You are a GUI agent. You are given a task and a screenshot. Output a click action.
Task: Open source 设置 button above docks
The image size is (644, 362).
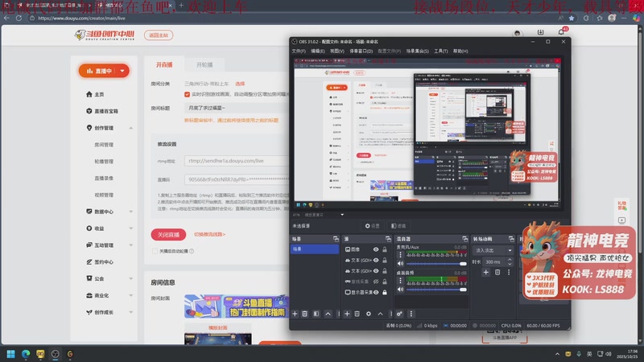pos(372,226)
